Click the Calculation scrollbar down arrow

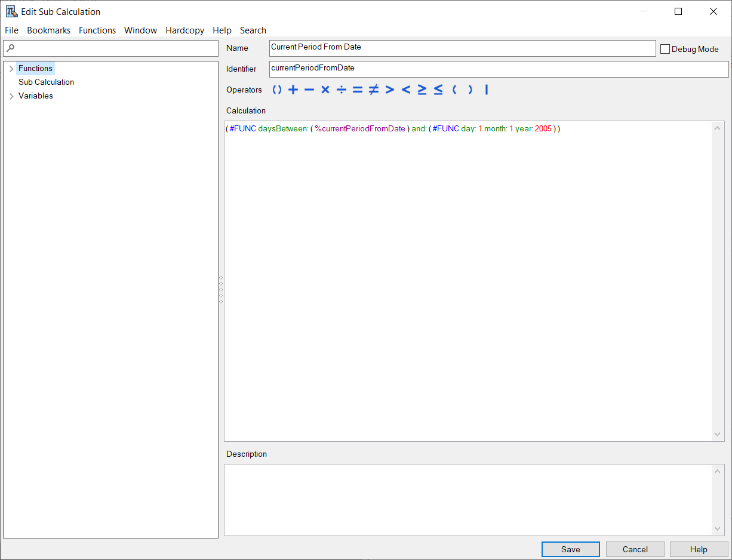718,435
